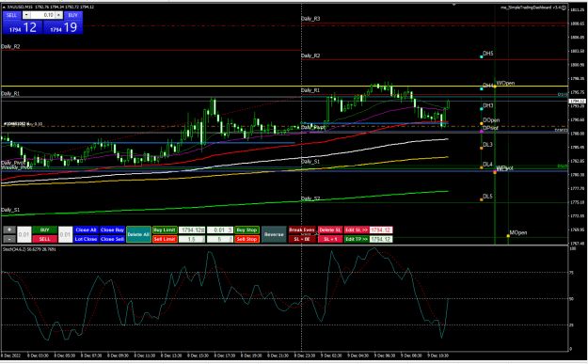Screen dimensions: 588x364
Task: Click the 0.01 lot field beside Buy Stop
Action: pyautogui.click(x=220, y=229)
